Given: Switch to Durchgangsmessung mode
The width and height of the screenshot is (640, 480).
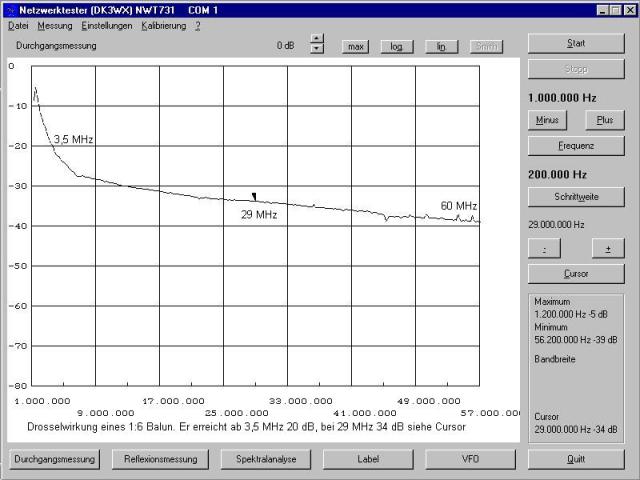Looking at the screenshot, I should [54, 459].
